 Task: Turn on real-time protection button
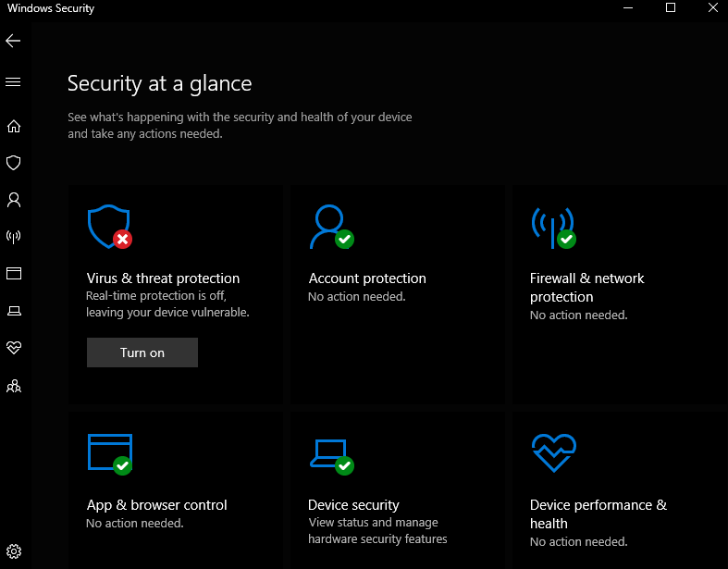(142, 353)
